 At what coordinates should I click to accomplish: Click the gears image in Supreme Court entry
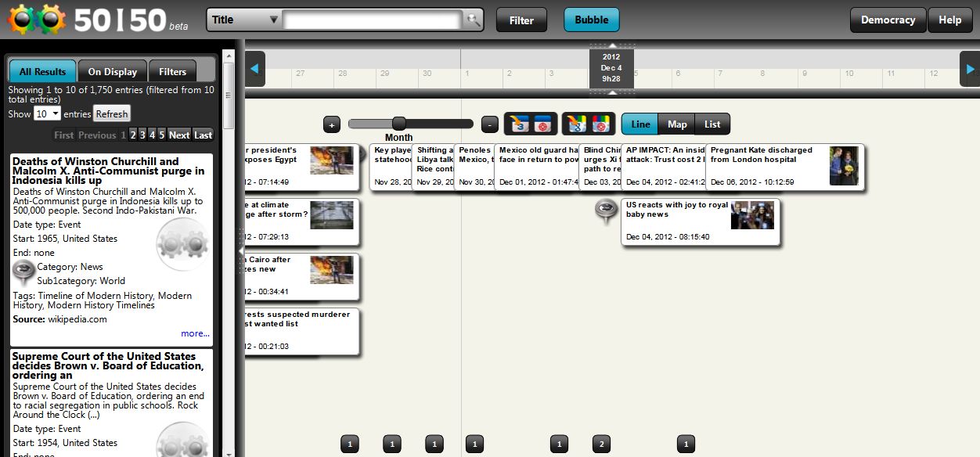183,441
